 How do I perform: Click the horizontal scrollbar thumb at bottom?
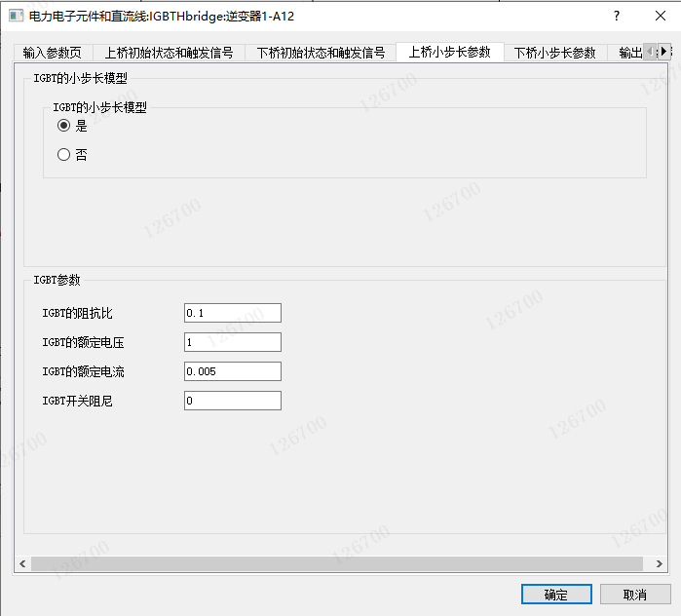pos(336,563)
